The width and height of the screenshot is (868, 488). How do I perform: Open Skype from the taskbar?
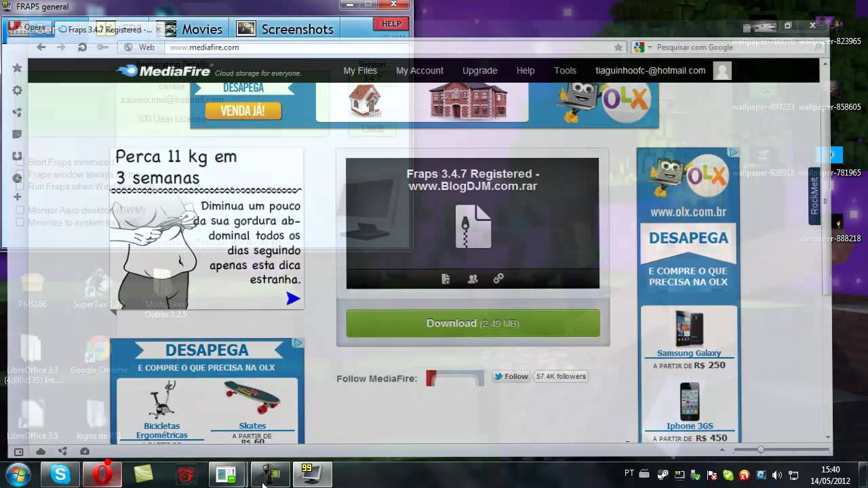(x=60, y=474)
